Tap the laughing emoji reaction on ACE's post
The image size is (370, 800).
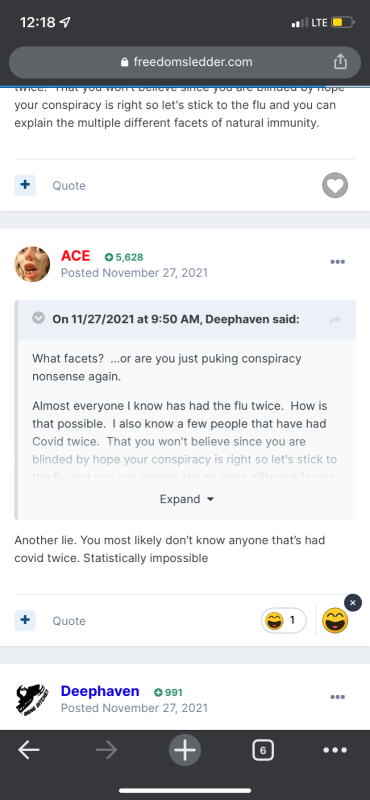[x=335, y=620]
